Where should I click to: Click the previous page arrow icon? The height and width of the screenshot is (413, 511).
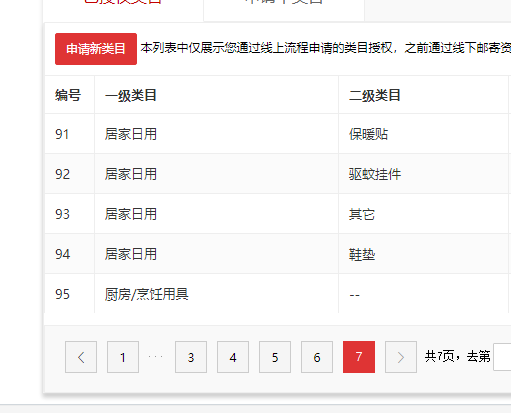(81, 357)
